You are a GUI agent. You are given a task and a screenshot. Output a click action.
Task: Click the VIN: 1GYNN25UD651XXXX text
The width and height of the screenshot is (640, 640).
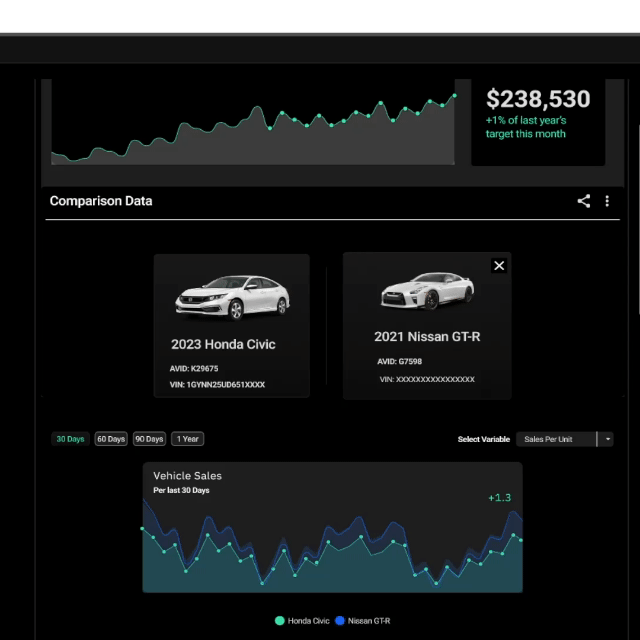pyautogui.click(x=217, y=384)
